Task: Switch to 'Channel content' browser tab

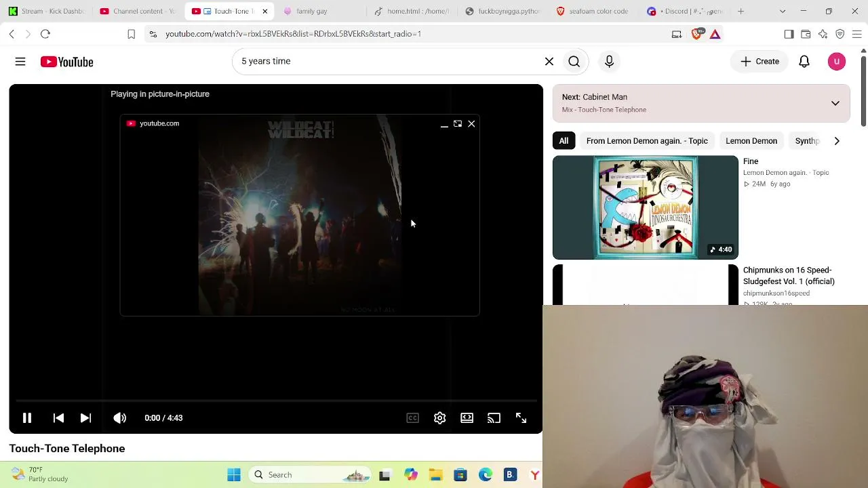Action: pos(138,12)
